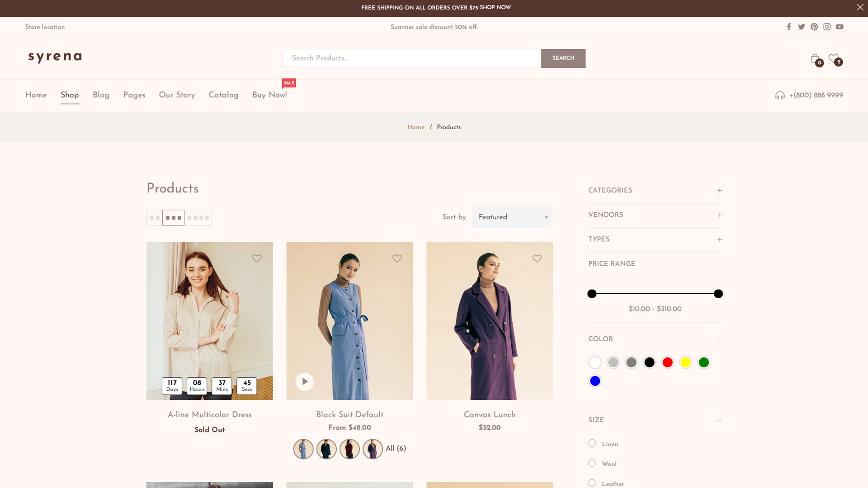Image resolution: width=868 pixels, height=488 pixels.
Task: Add Canvas Lunch to wishlist
Action: (537, 258)
